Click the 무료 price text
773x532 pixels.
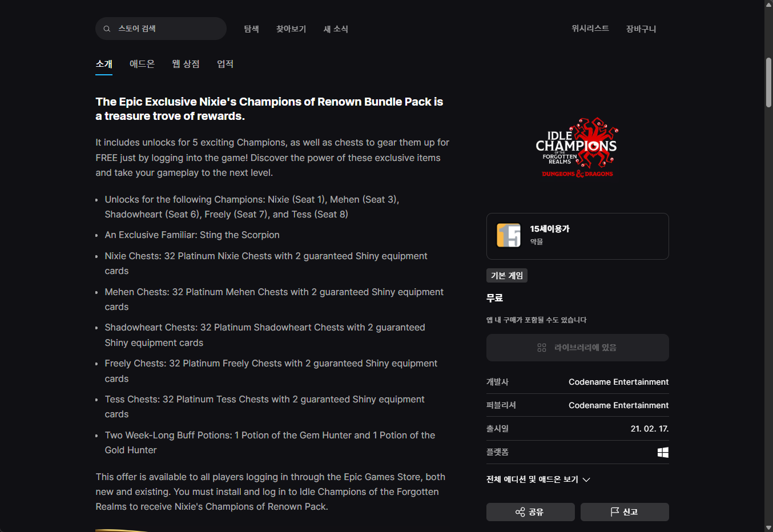[x=494, y=298]
